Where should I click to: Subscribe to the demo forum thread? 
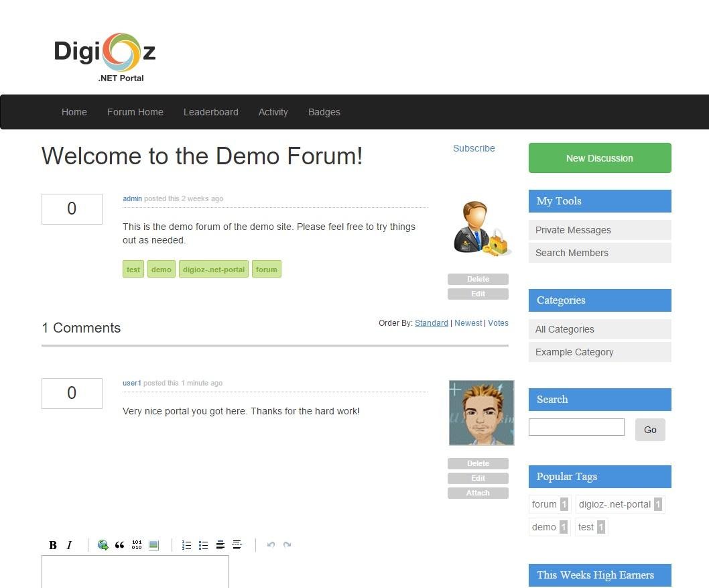pos(474,148)
